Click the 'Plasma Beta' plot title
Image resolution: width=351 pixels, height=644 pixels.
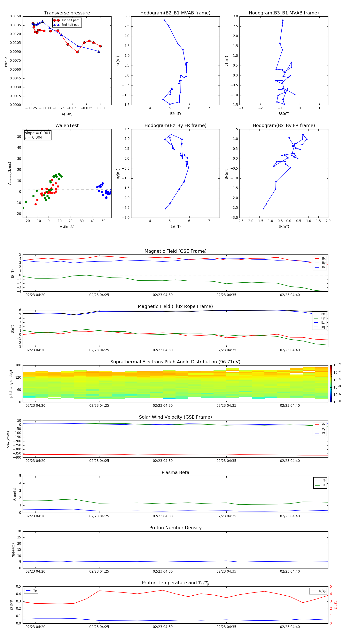click(175, 472)
